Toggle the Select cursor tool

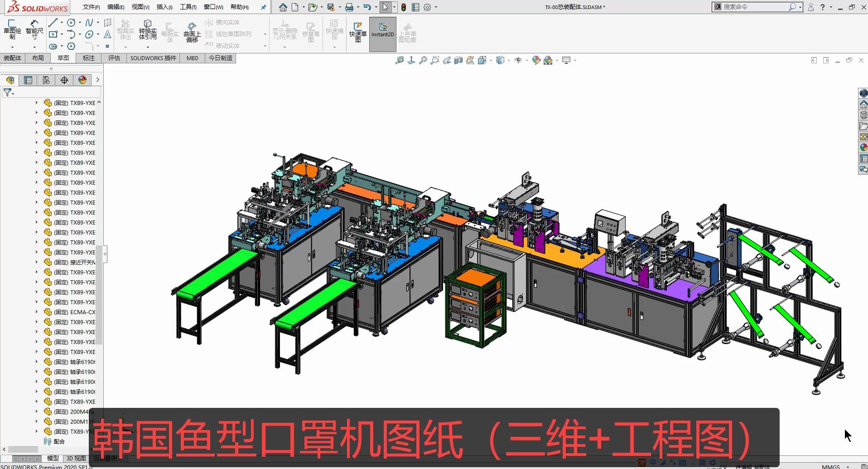point(385,7)
